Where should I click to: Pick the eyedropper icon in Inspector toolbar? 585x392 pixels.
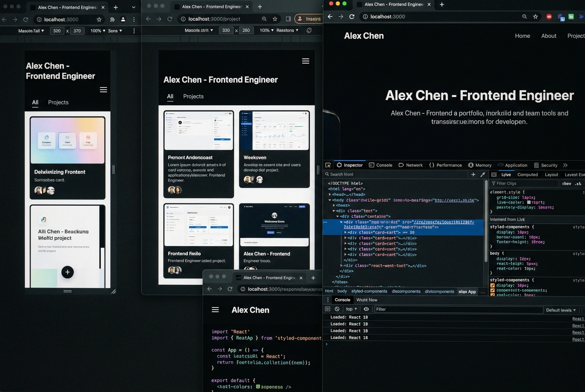coord(483,174)
